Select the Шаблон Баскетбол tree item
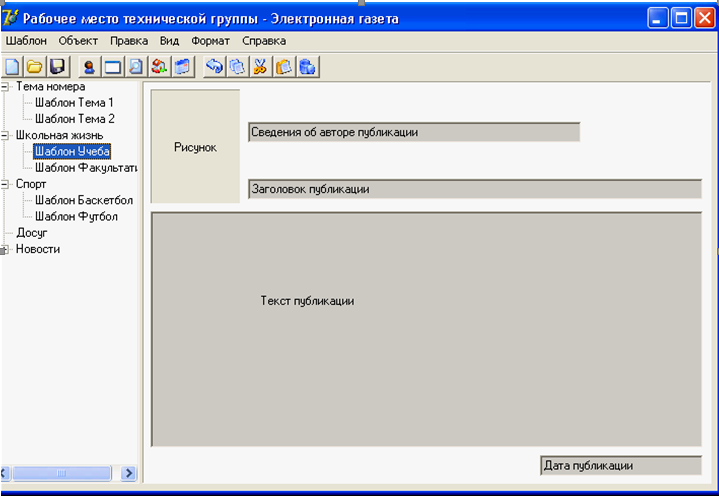719x496 pixels. coord(84,200)
